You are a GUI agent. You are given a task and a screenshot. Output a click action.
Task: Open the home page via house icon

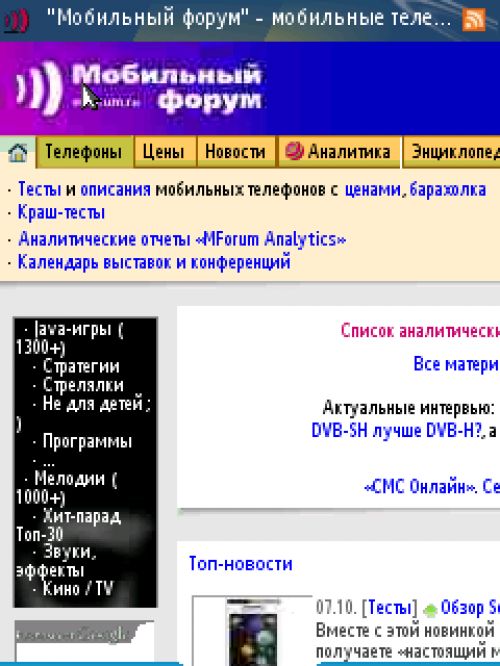coord(18,152)
